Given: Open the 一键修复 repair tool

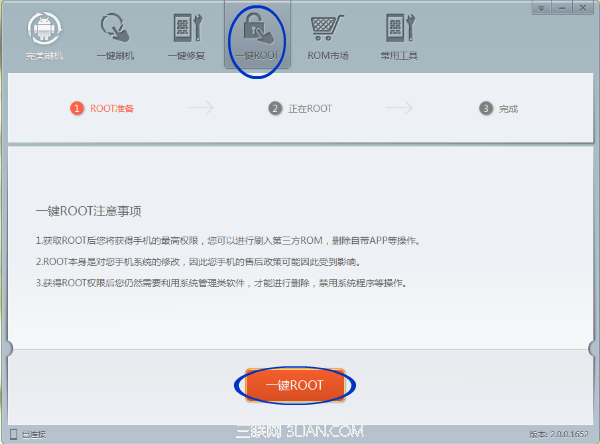Looking at the screenshot, I should (x=187, y=36).
